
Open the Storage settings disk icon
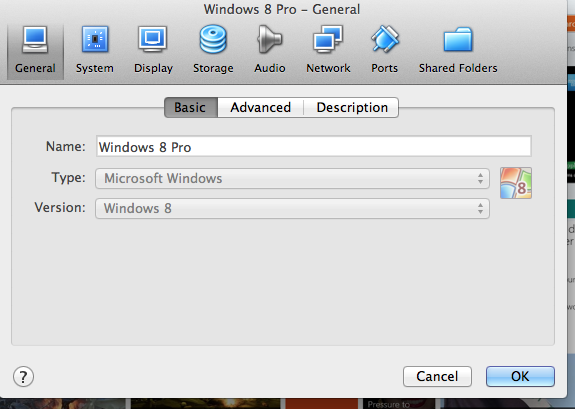point(213,39)
